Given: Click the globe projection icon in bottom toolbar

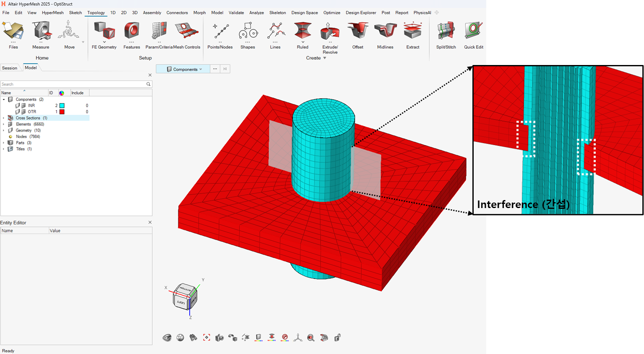Looking at the screenshot, I should (180, 338).
